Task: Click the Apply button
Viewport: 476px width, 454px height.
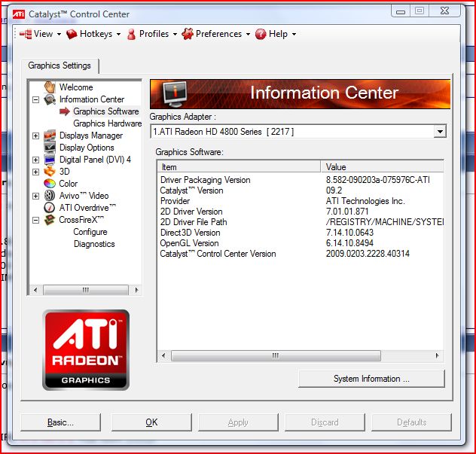Action: (238, 422)
